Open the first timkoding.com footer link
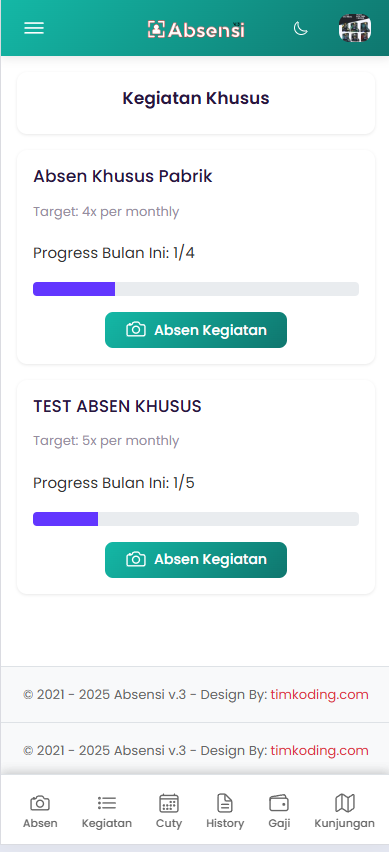The image size is (389, 852). (x=319, y=694)
